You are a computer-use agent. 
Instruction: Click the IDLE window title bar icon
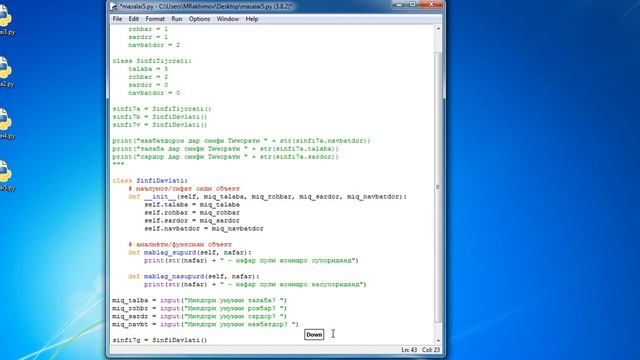(x=114, y=7)
